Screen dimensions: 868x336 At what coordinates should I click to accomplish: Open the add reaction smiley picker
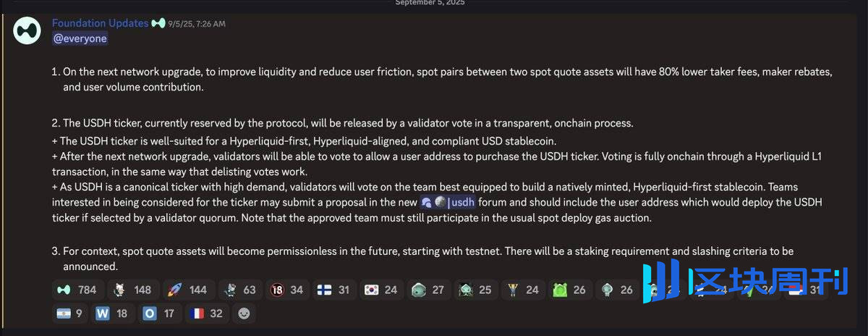pyautogui.click(x=244, y=314)
